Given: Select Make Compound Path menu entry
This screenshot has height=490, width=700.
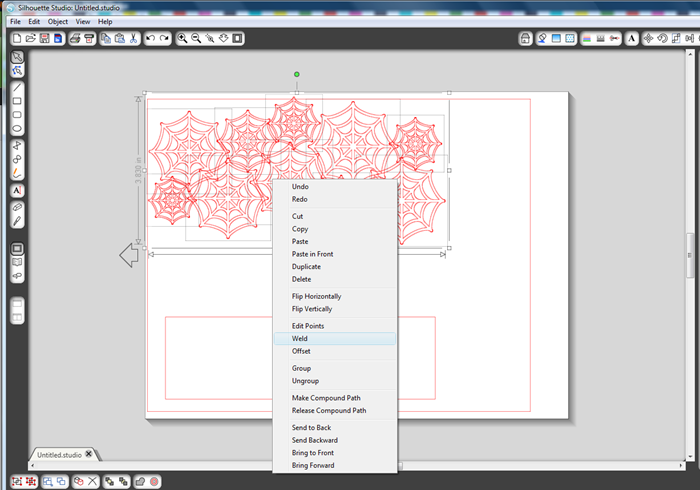Looking at the screenshot, I should click(x=335, y=398).
